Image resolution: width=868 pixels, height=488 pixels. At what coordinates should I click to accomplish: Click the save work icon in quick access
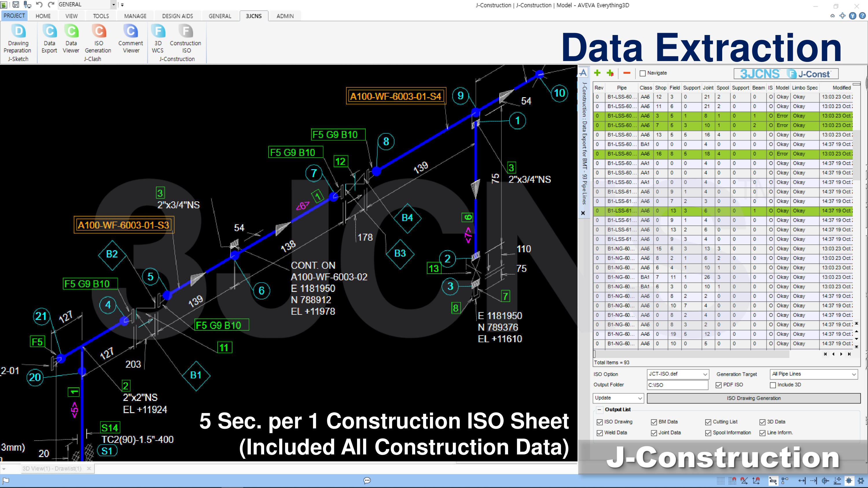pos(16,5)
